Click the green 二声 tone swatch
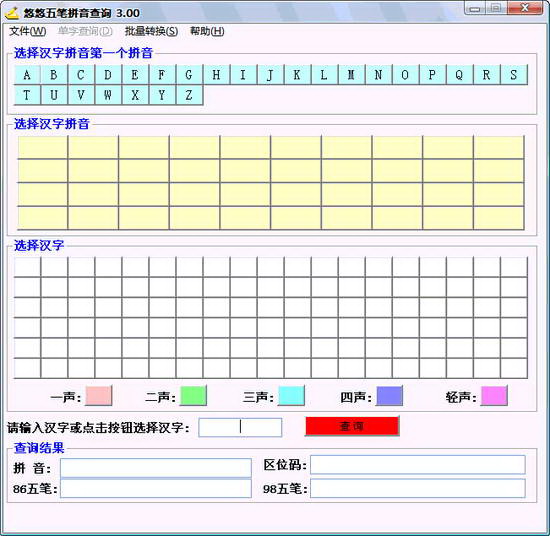550x536 pixels. tap(193, 396)
